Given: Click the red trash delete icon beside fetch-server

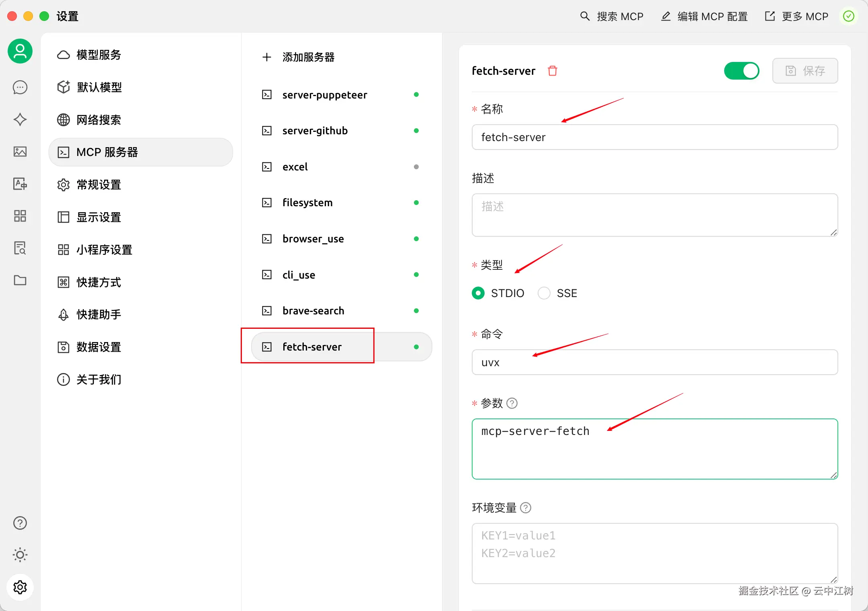Looking at the screenshot, I should coord(553,71).
